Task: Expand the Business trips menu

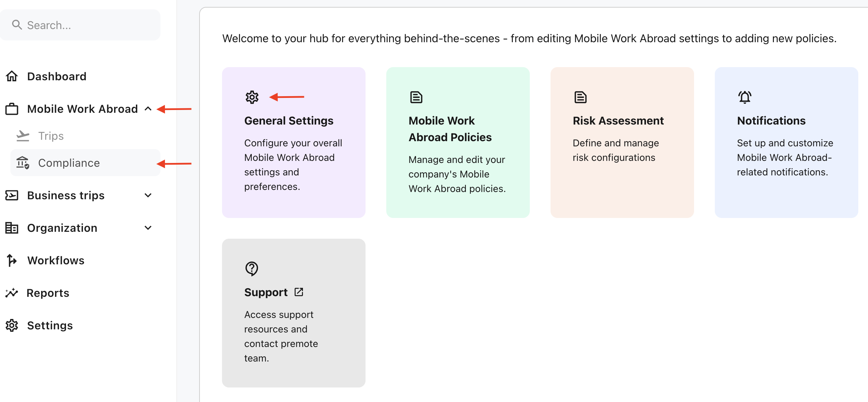Action: pos(148,195)
